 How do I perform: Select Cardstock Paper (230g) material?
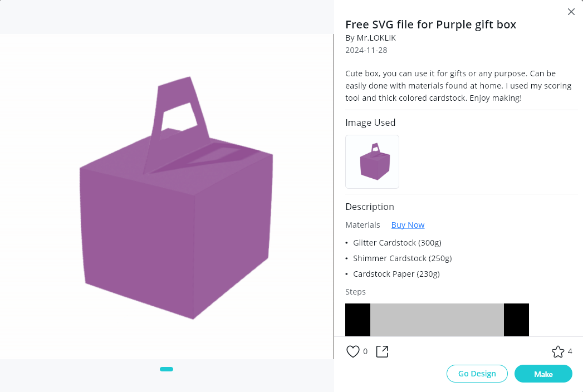(396, 274)
